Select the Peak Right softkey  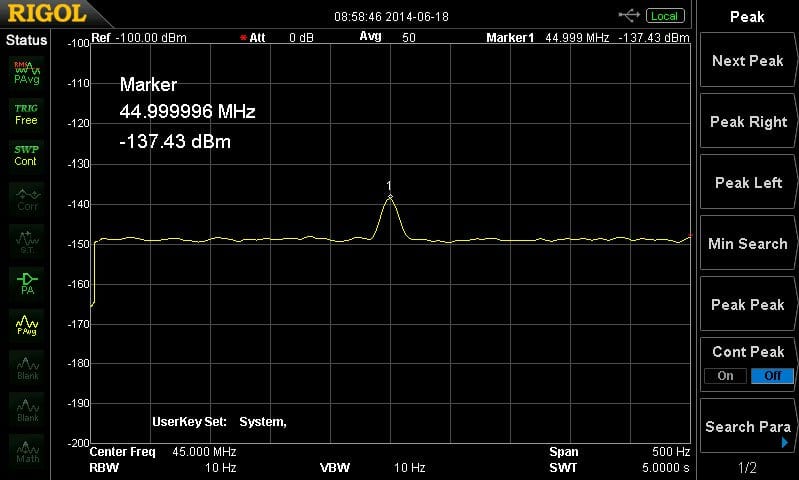tap(748, 121)
